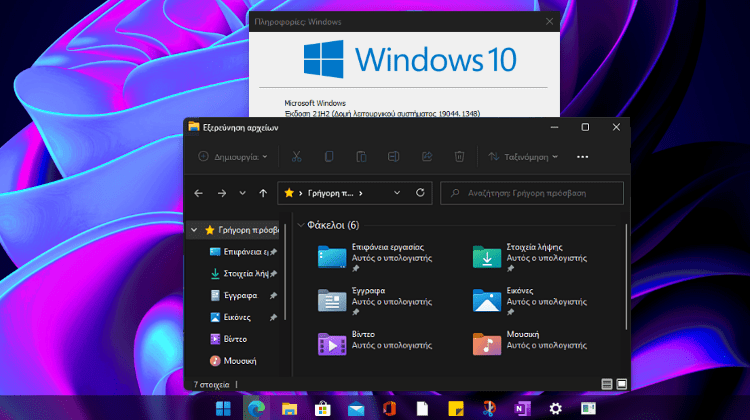Go forward with the right arrow button
750x420 pixels.
(221, 193)
